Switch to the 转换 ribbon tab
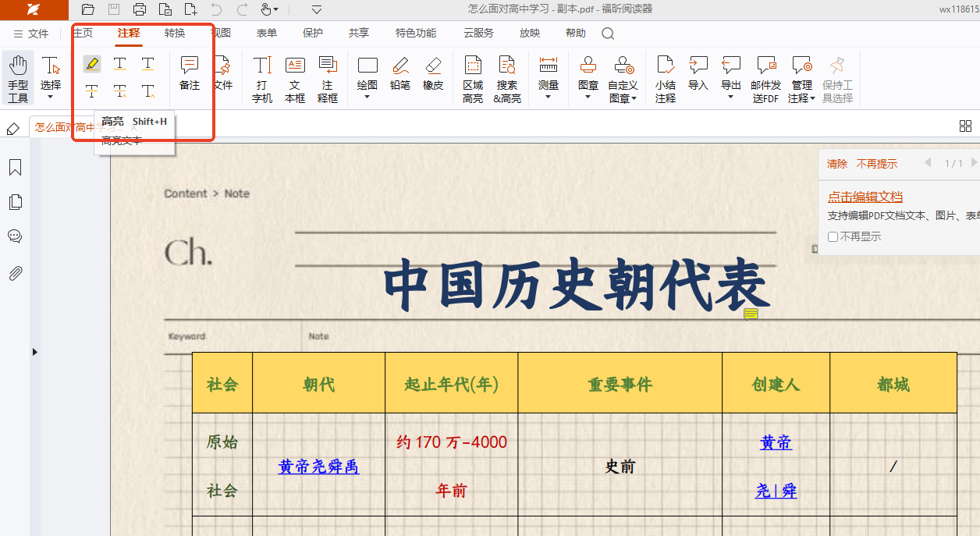This screenshot has width=980, height=536. tap(175, 33)
